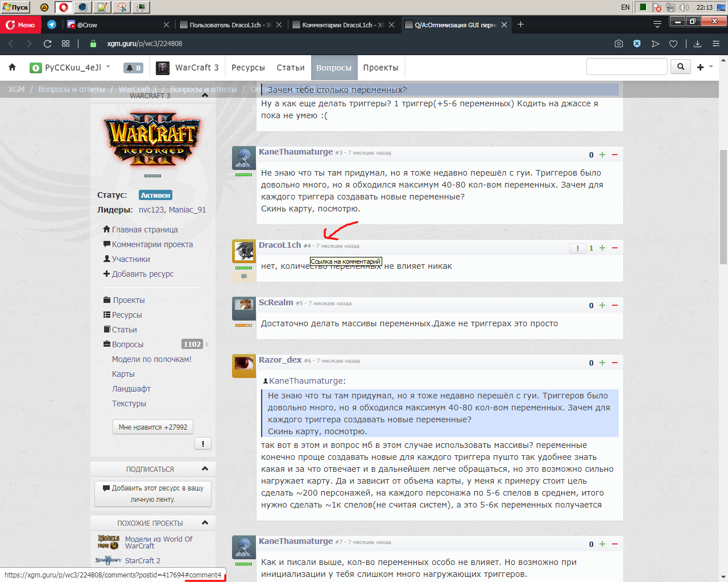
Task: Take a snapshot with camera icon
Action: (619, 44)
